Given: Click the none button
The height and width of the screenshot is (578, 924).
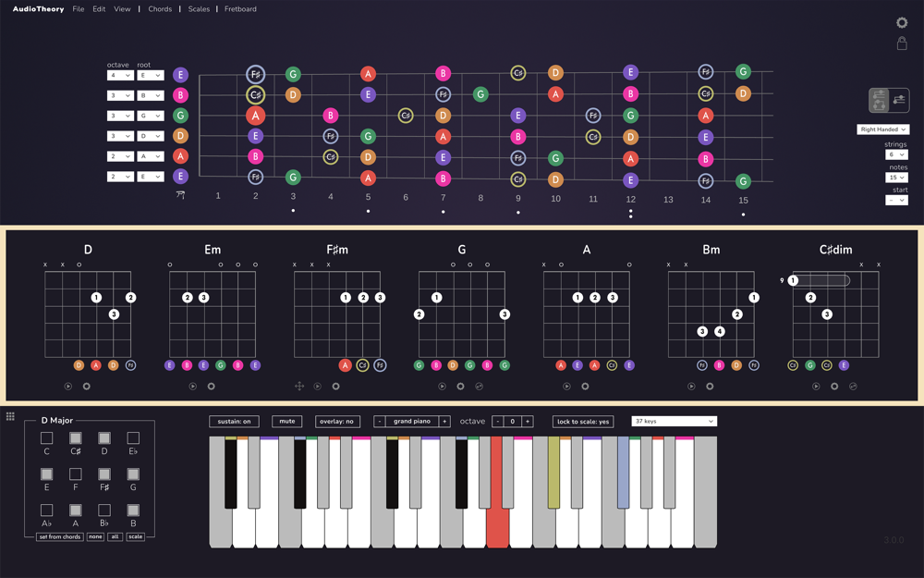Looking at the screenshot, I should (95, 536).
